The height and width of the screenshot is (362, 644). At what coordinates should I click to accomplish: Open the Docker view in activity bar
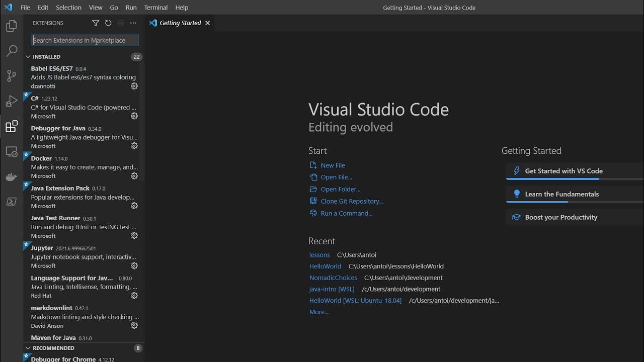(12, 176)
